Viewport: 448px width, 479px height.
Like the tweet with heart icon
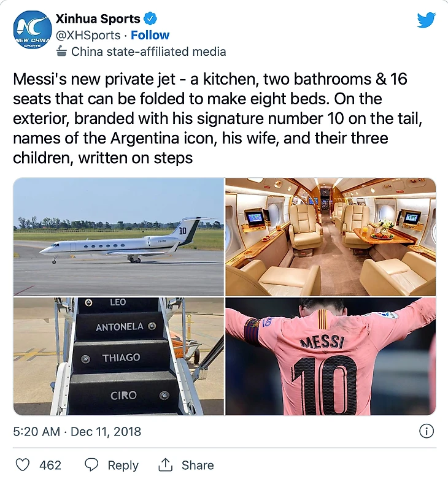tap(23, 465)
